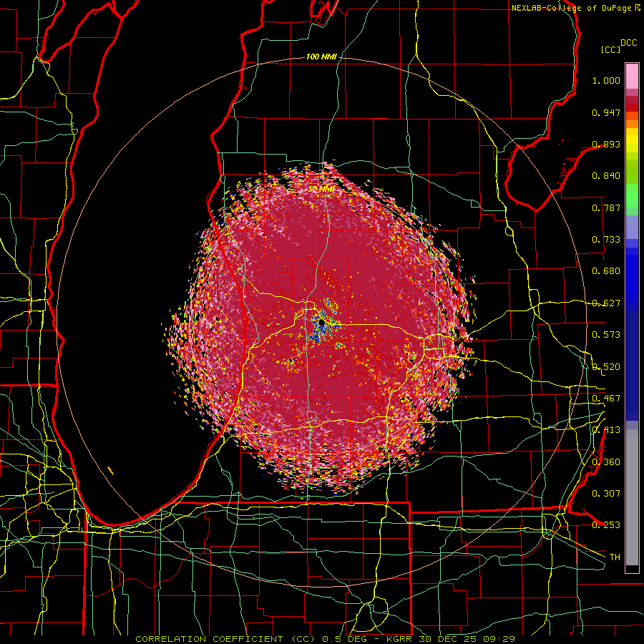Image resolution: width=644 pixels, height=644 pixels.
Task: Click the 0.840 scale value
Action: click(x=606, y=176)
